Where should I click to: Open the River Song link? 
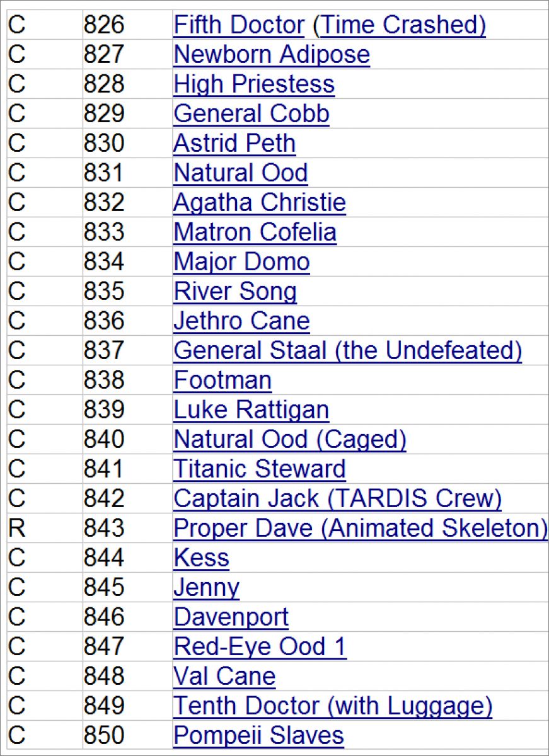point(234,292)
